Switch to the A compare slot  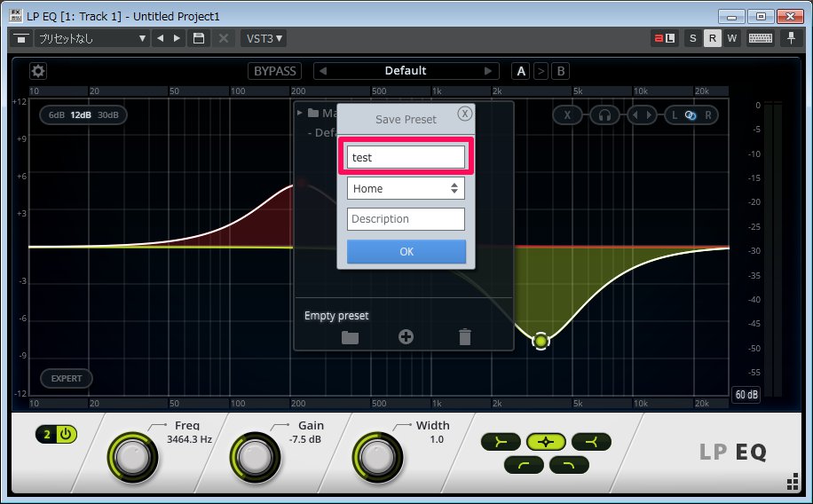click(521, 71)
